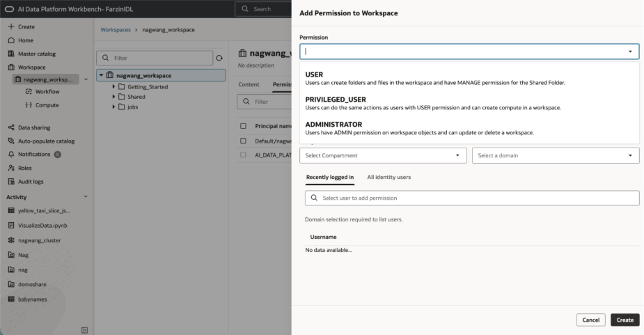Image resolution: width=644 pixels, height=335 pixels.
Task: Open the Nag catalog activity icon
Action: [x=11, y=255]
